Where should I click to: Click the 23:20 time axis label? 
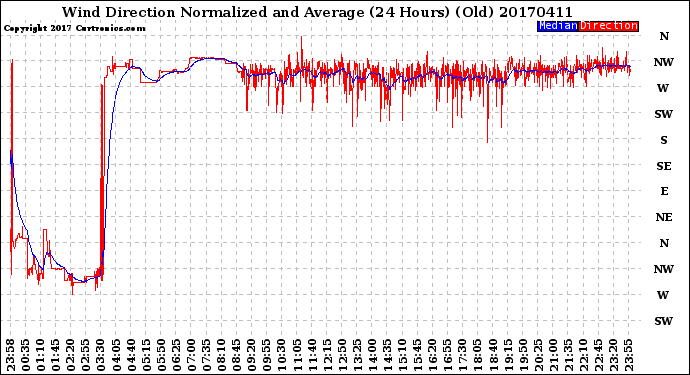[612, 355]
